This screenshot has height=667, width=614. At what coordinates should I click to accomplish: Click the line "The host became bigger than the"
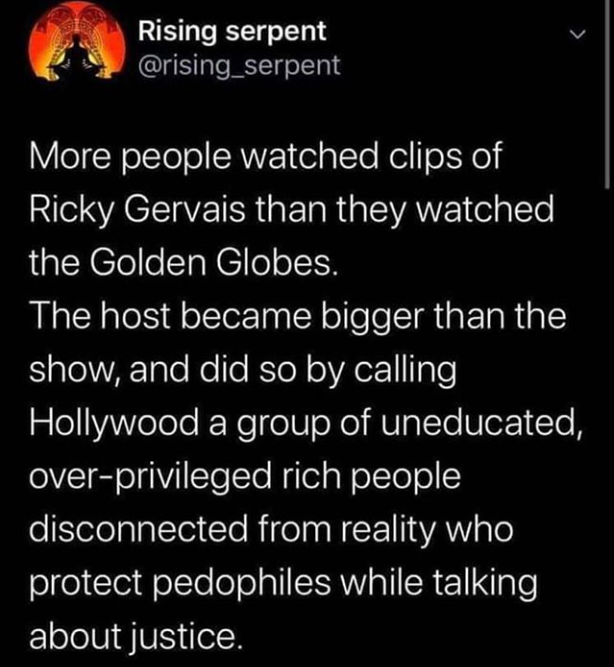[298, 316]
